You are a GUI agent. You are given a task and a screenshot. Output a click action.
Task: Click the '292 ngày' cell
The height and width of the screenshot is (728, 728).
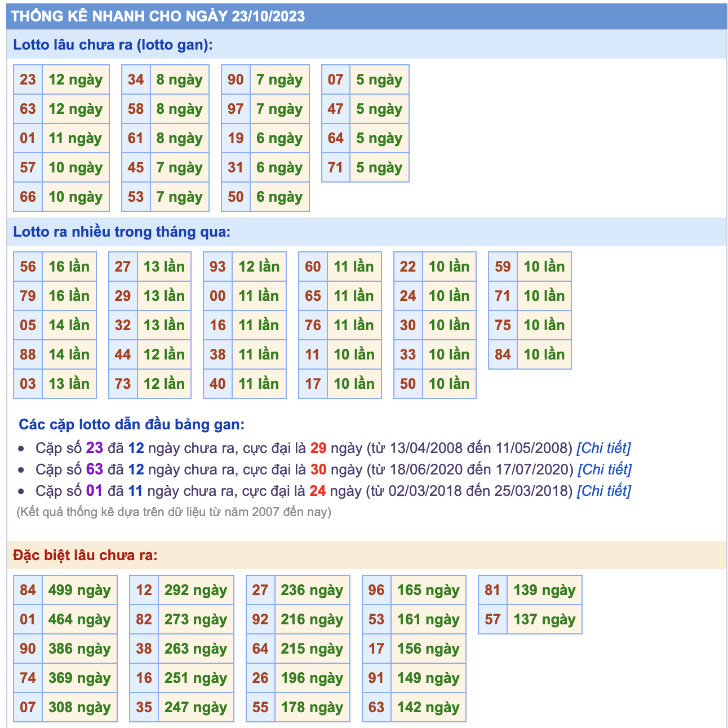196,590
